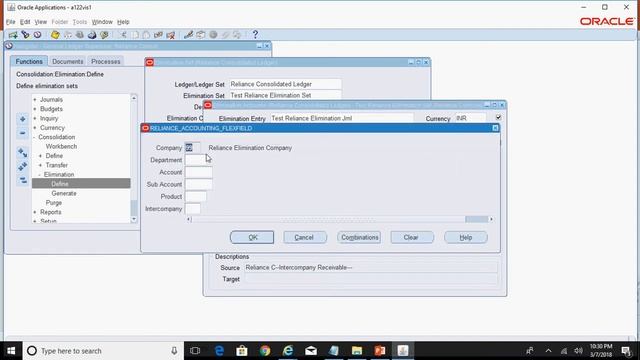Expand the Inquiry tree node

[35, 118]
